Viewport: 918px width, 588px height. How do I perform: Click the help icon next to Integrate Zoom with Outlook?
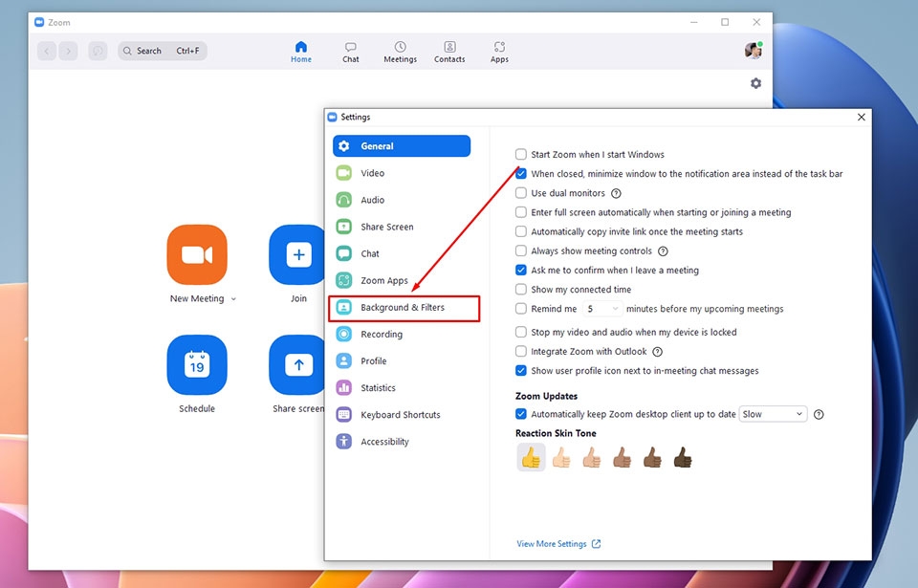(x=658, y=352)
